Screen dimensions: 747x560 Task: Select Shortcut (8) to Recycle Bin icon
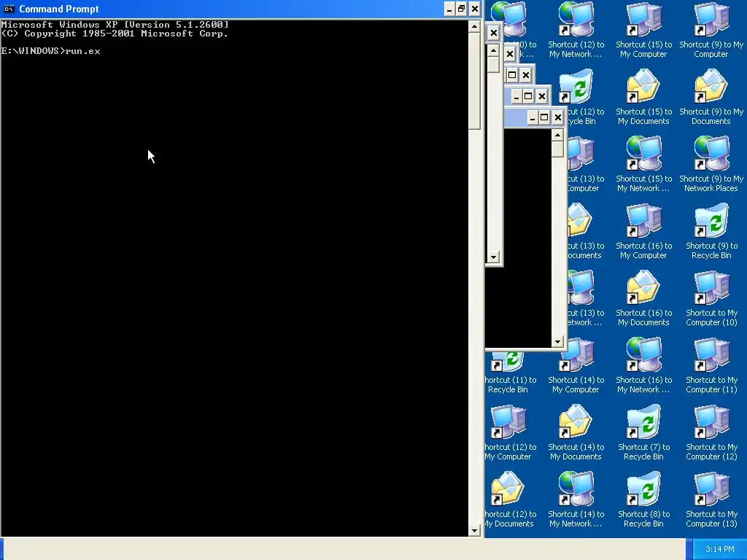click(643, 500)
